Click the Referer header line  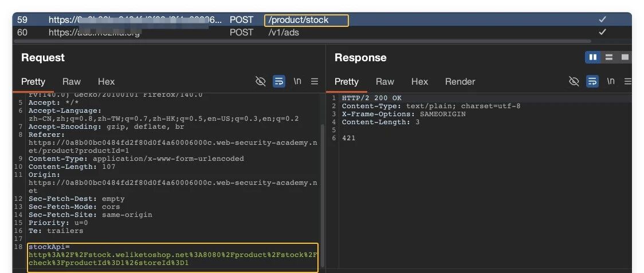172,143
